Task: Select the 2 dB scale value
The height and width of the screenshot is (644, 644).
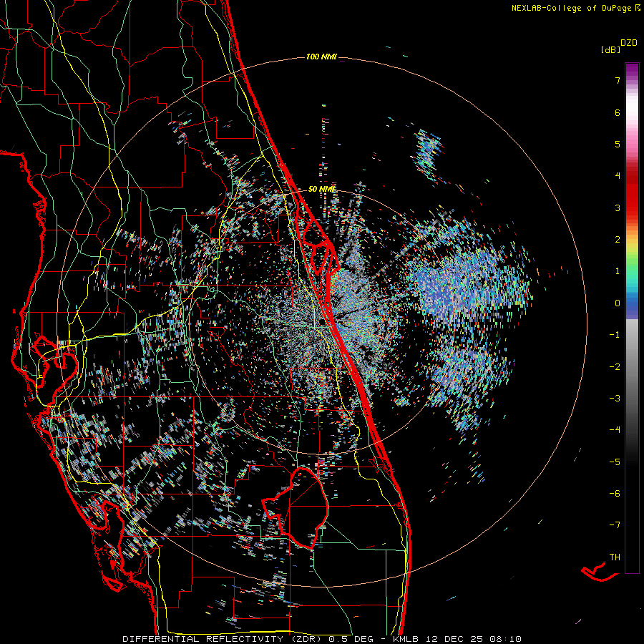Action: click(618, 240)
